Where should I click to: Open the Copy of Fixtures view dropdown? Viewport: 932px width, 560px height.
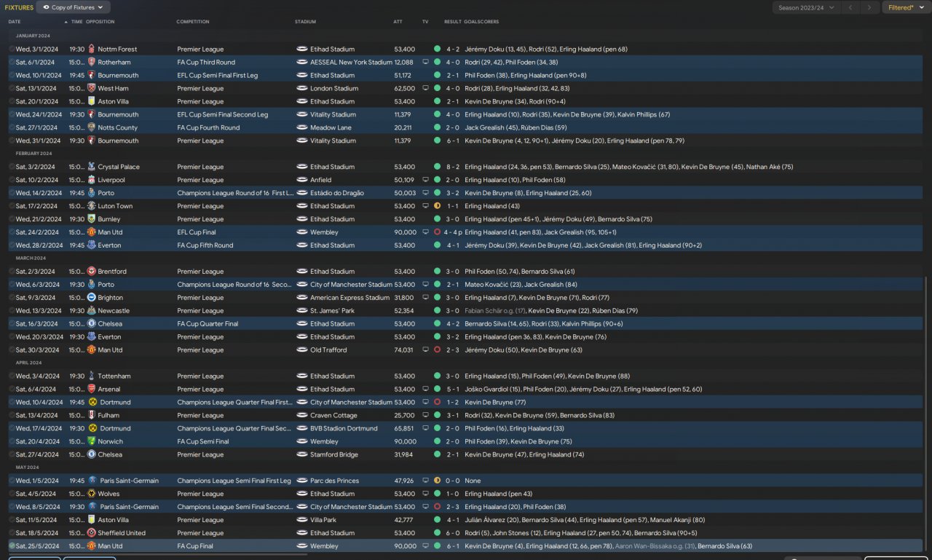[74, 7]
